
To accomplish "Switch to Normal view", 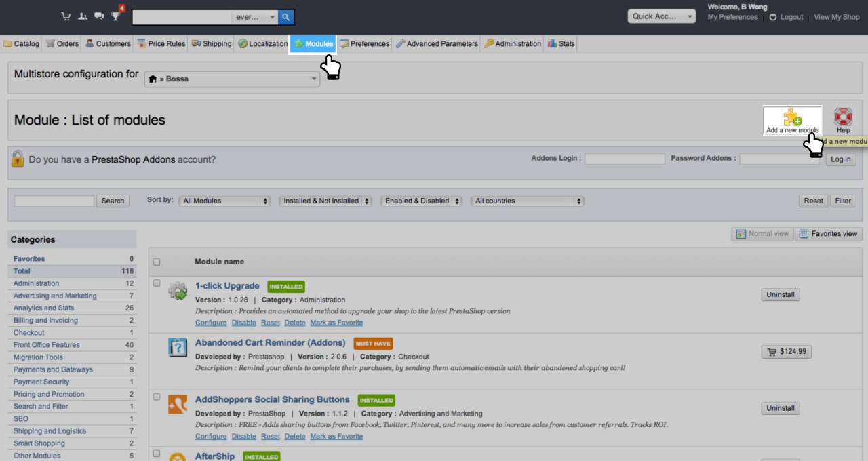I will pyautogui.click(x=763, y=234).
